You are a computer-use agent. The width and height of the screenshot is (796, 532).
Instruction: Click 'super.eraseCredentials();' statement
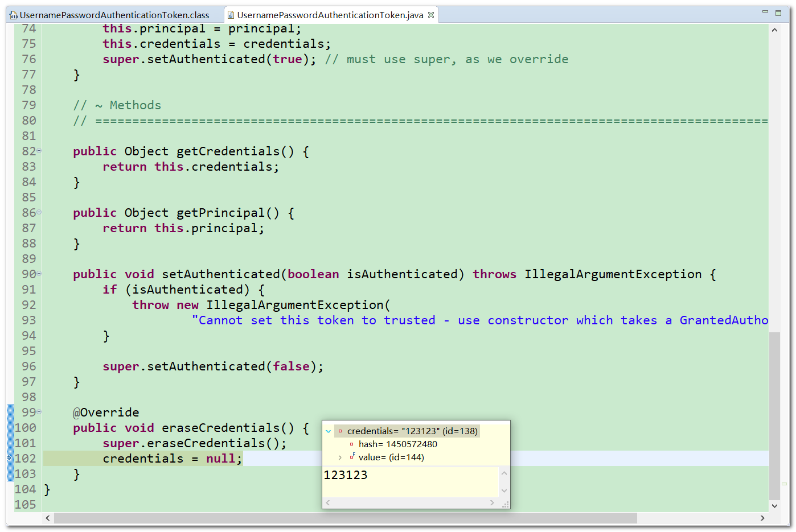[x=195, y=443]
